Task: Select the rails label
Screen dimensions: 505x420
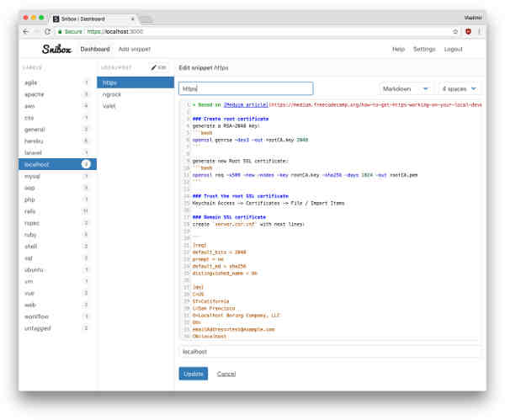Action: [x=57, y=211]
